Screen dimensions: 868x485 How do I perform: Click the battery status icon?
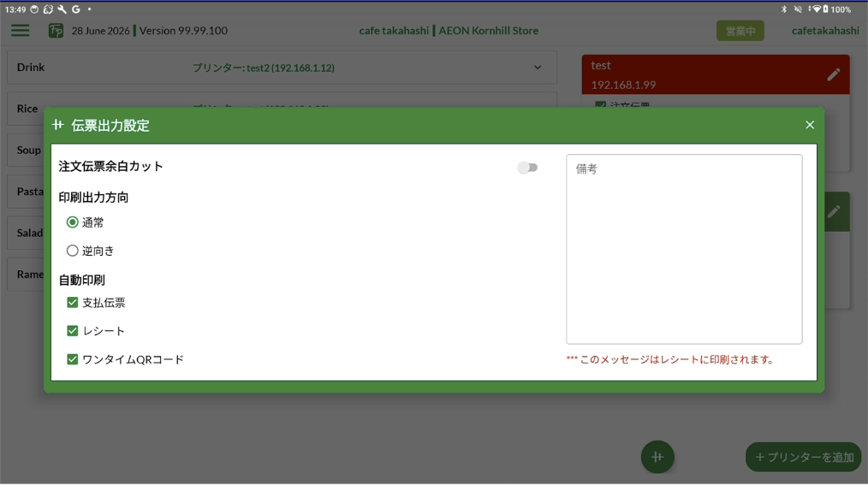[x=825, y=9]
